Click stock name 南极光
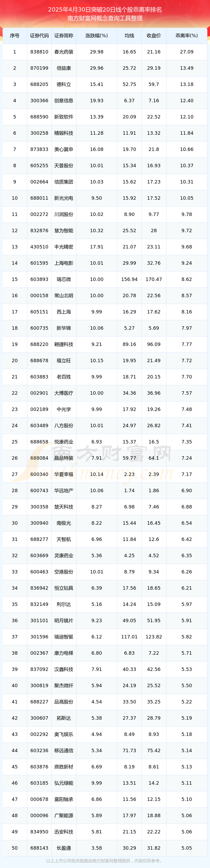Screen dimensions: 210x868 pos(64,523)
